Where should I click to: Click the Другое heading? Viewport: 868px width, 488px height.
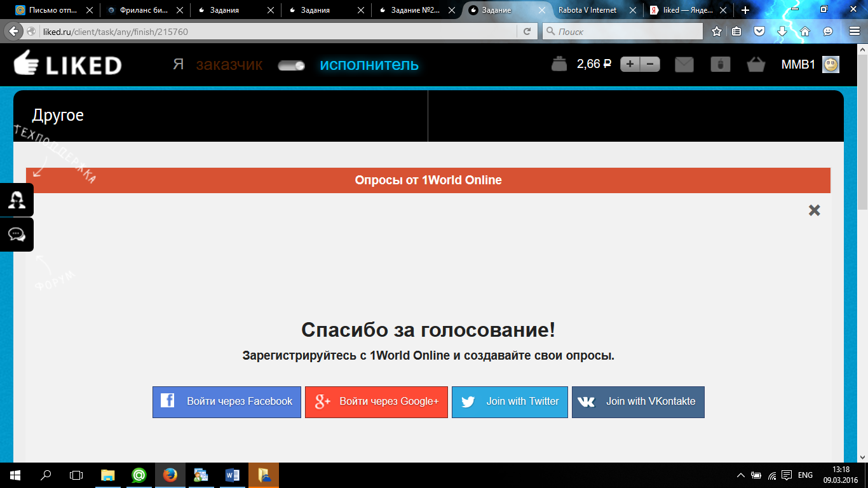pos(58,115)
